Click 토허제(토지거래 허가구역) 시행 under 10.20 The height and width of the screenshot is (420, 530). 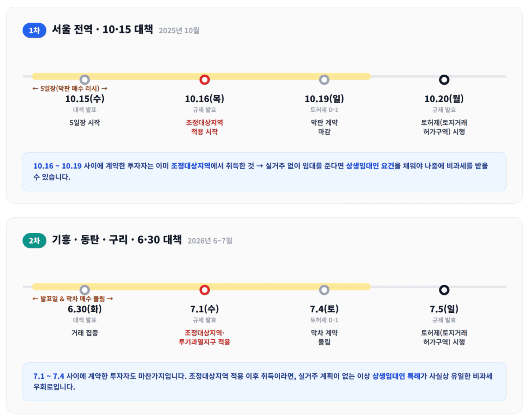coord(444,127)
